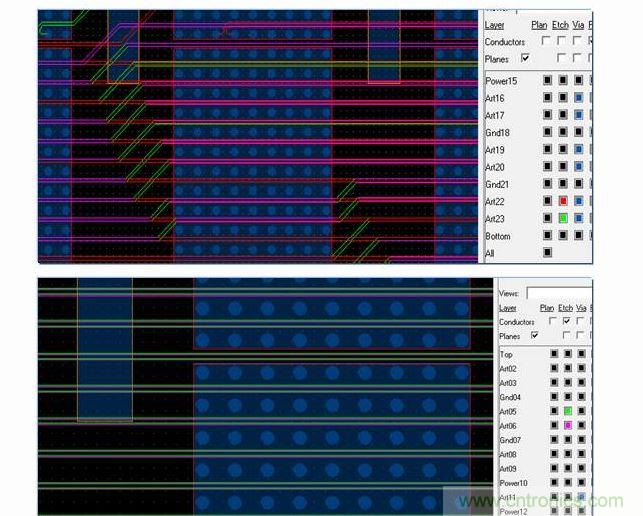Open the Views combo box
Viewport: 643px width, 516px height.
(x=559, y=292)
